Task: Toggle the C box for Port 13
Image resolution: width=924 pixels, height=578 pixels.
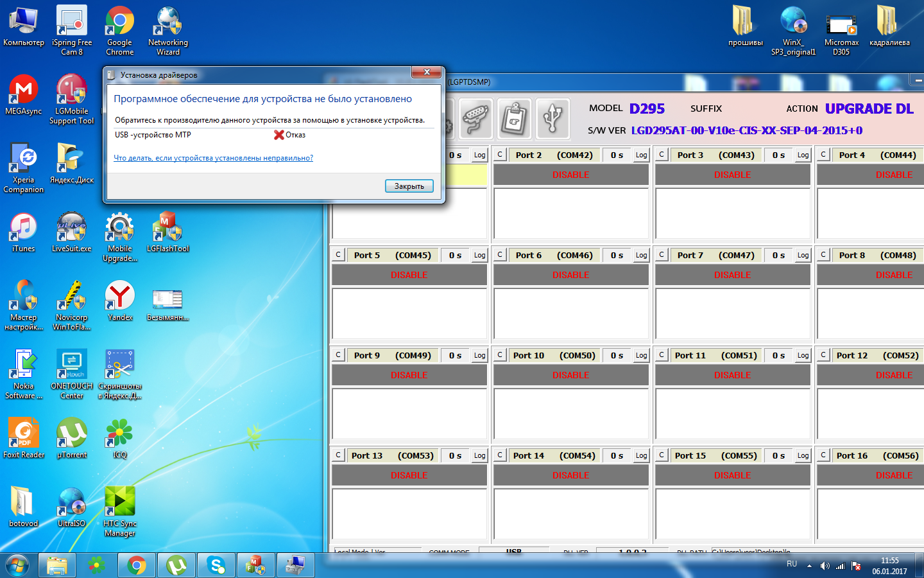Action: click(x=338, y=455)
